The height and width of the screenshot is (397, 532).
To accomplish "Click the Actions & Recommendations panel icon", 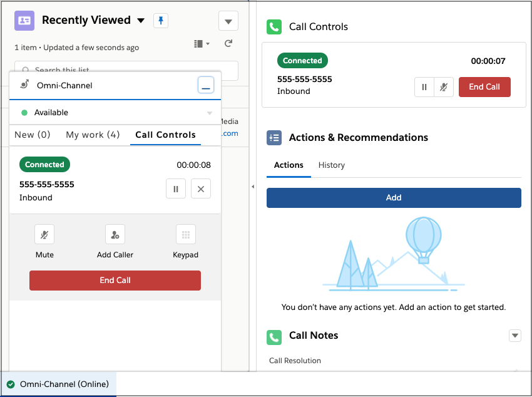I will [274, 137].
